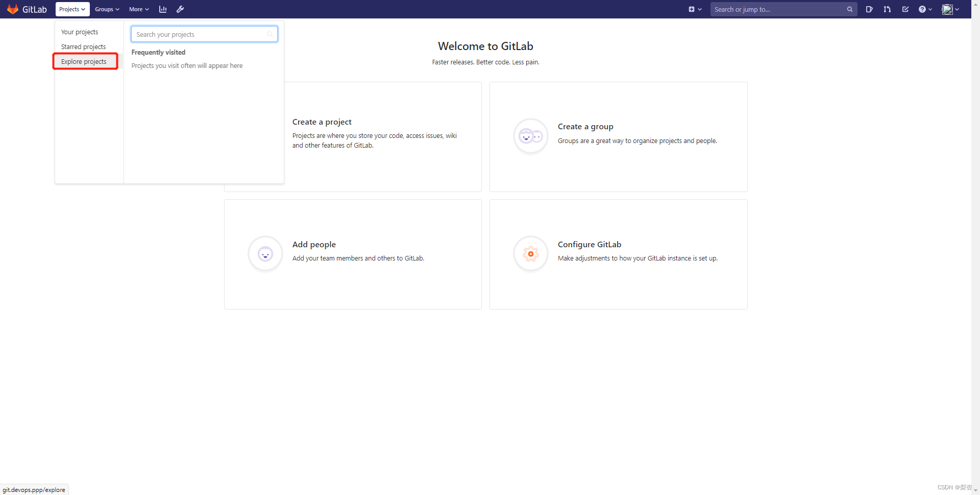980x495 pixels.
Task: Open the Merge requests icon
Action: (x=887, y=9)
